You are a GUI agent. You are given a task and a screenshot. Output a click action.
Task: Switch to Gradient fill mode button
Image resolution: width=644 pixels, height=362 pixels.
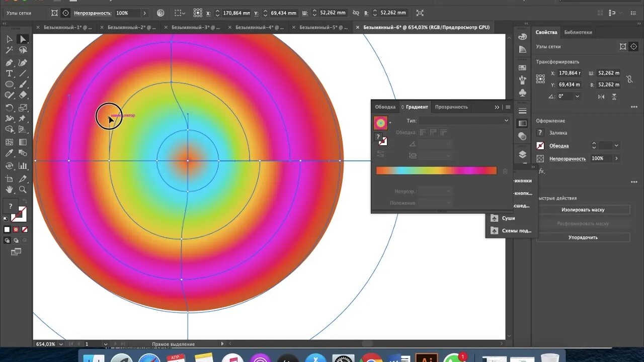[x=16, y=229]
